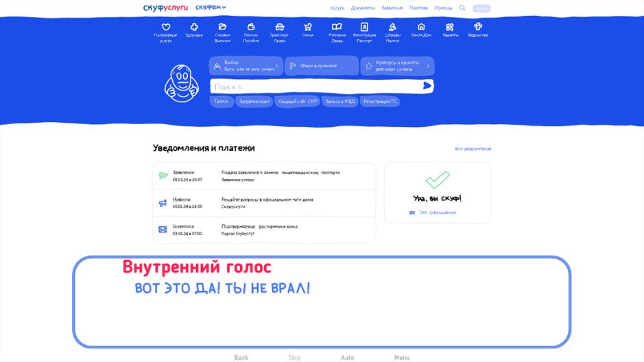This screenshot has width=644, height=362.
Task: Open the Помощь menu in header
Action: (x=444, y=8)
